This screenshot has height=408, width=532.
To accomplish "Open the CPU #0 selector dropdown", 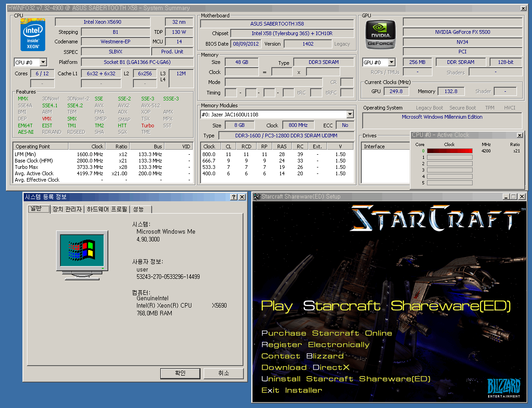I will (x=43, y=63).
